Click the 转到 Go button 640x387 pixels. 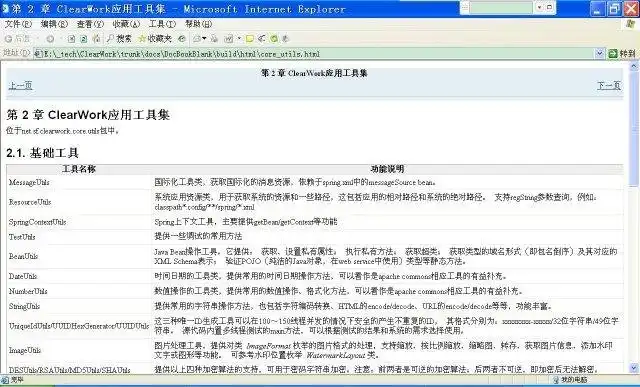coord(622,53)
